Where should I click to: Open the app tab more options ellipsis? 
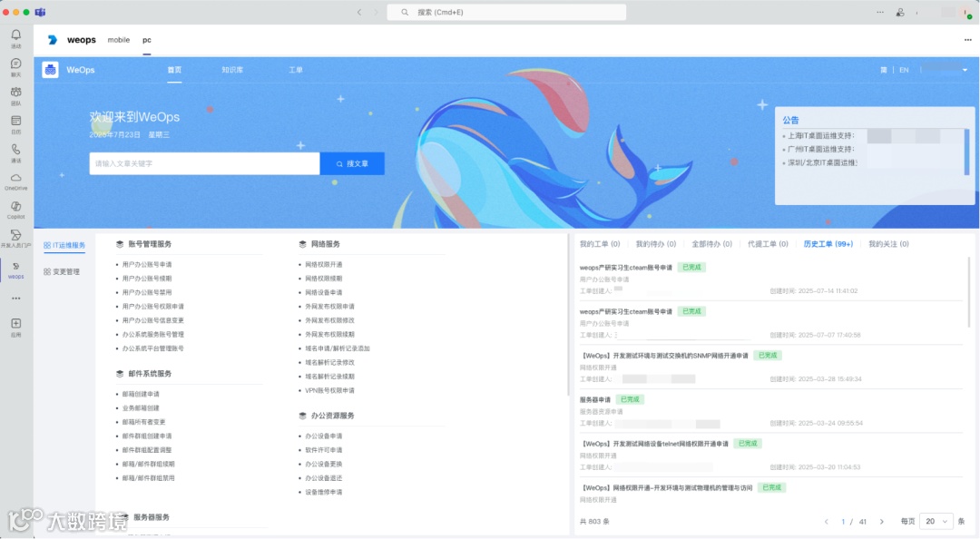point(967,39)
